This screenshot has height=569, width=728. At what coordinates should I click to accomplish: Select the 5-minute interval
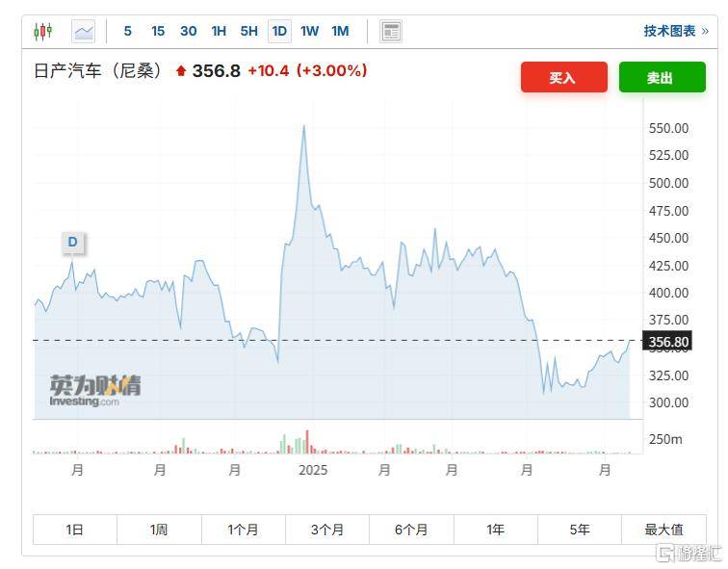pyautogui.click(x=128, y=31)
